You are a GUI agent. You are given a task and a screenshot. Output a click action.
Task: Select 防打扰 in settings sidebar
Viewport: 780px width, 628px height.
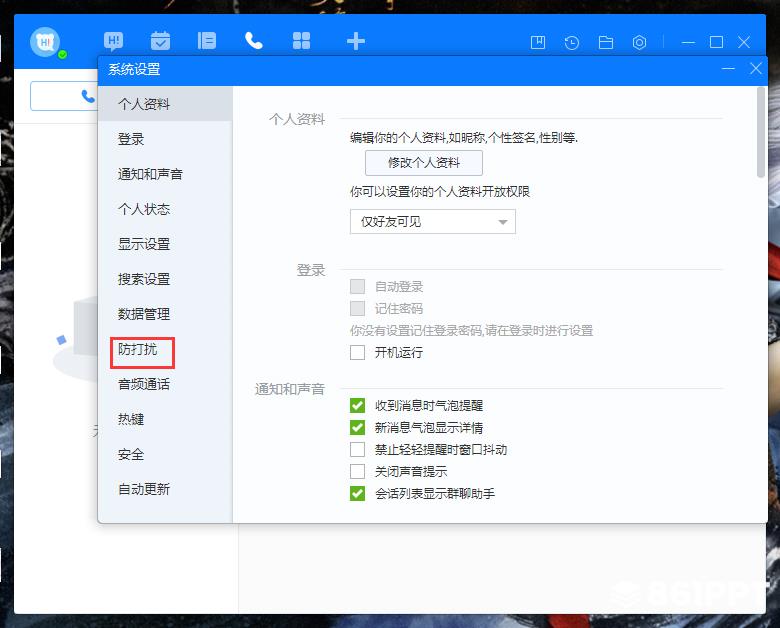point(165,349)
